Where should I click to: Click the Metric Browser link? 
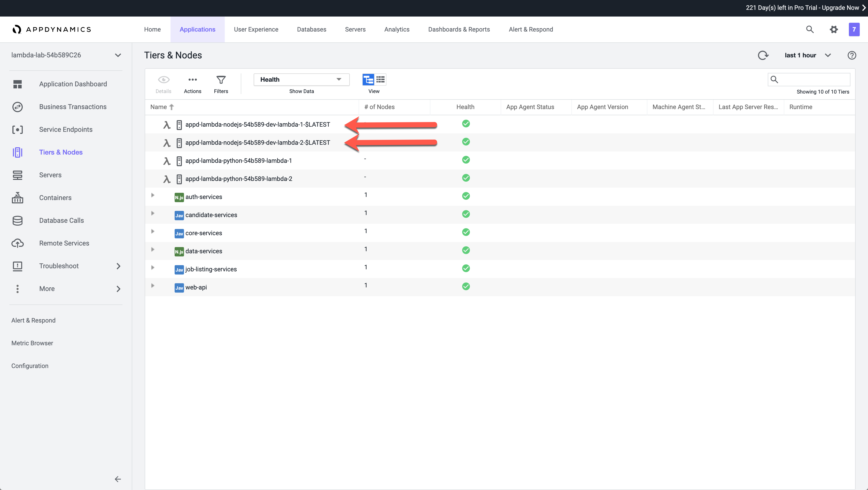point(32,343)
